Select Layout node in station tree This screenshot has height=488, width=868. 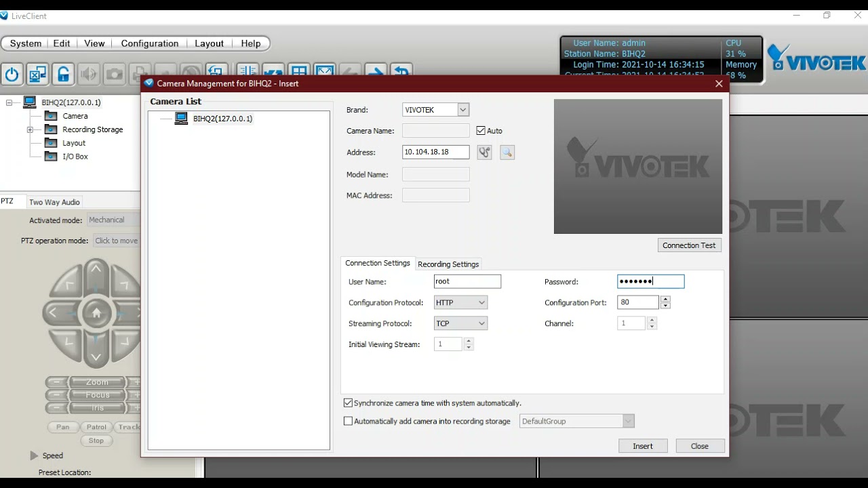74,143
